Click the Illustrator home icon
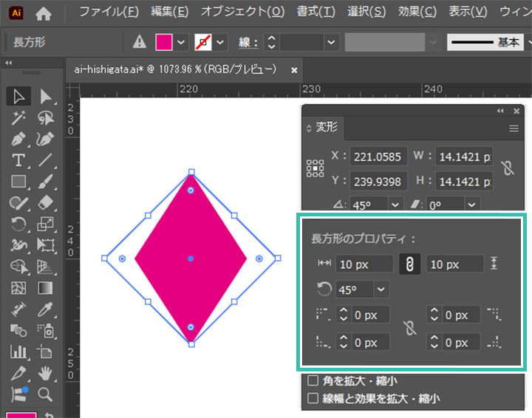This screenshot has width=532, height=418. tap(44, 13)
